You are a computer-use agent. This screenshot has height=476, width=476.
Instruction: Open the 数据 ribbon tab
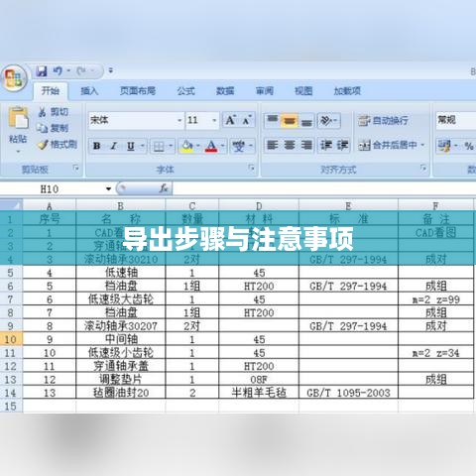[225, 91]
